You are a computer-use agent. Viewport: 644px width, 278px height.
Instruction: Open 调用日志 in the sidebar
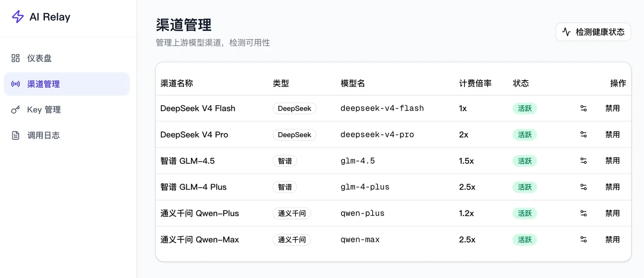click(67, 135)
